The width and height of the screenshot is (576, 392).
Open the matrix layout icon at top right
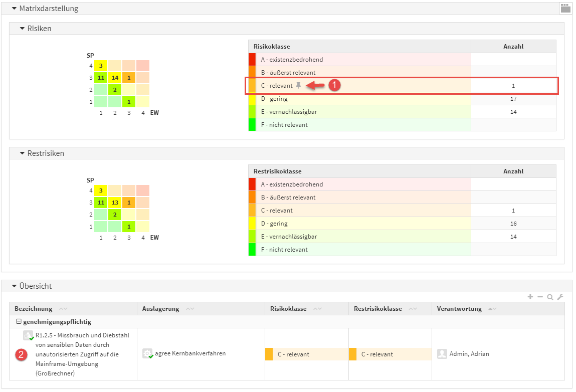[565, 8]
